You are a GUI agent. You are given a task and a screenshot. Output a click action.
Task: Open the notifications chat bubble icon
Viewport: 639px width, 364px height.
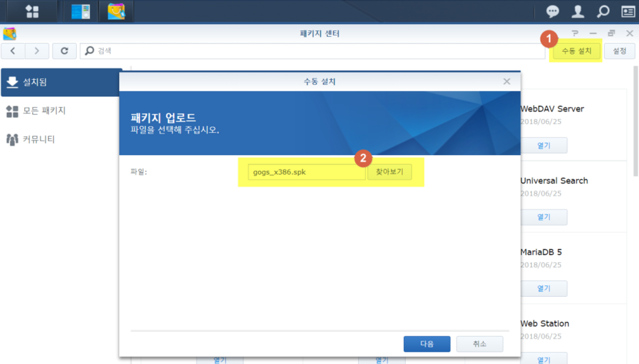pos(553,12)
